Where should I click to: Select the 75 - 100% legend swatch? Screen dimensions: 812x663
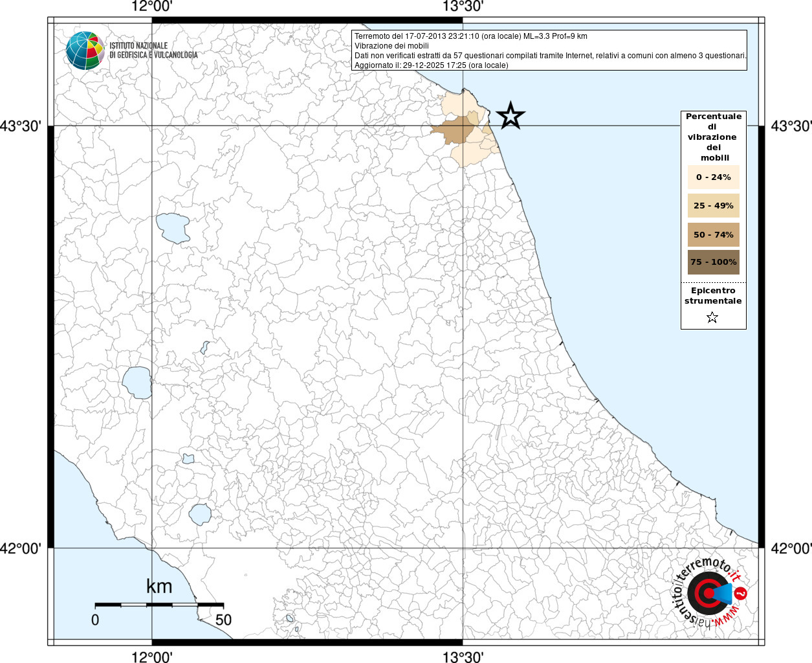click(x=713, y=262)
